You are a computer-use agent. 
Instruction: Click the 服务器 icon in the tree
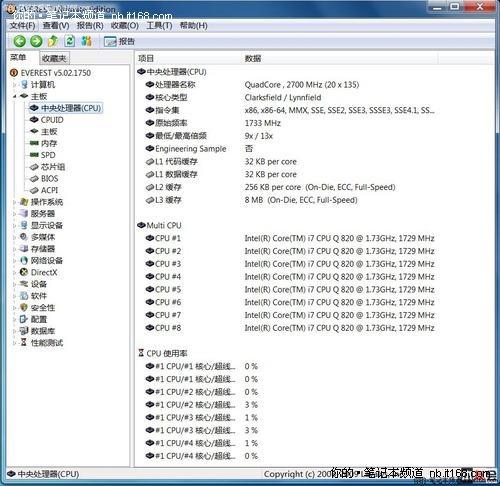(x=24, y=213)
